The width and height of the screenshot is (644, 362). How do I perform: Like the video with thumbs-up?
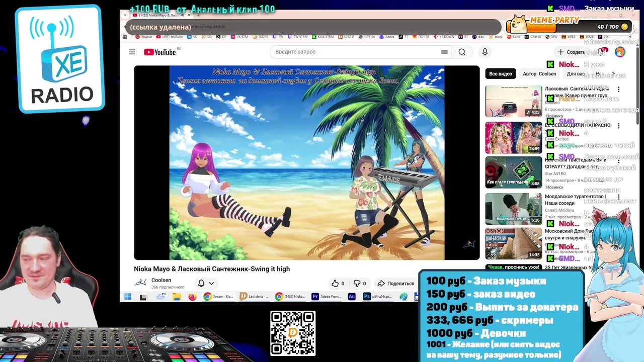tap(338, 283)
